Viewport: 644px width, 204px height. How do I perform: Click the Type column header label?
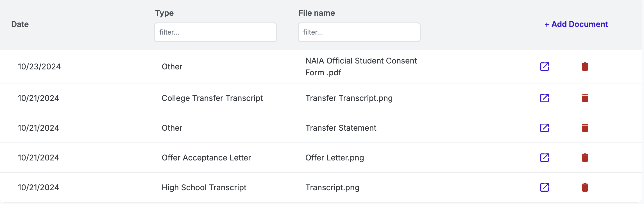(x=164, y=13)
